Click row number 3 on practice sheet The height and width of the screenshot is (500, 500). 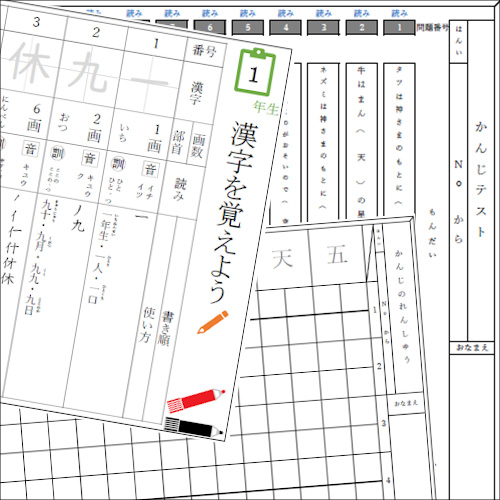click(x=384, y=423)
